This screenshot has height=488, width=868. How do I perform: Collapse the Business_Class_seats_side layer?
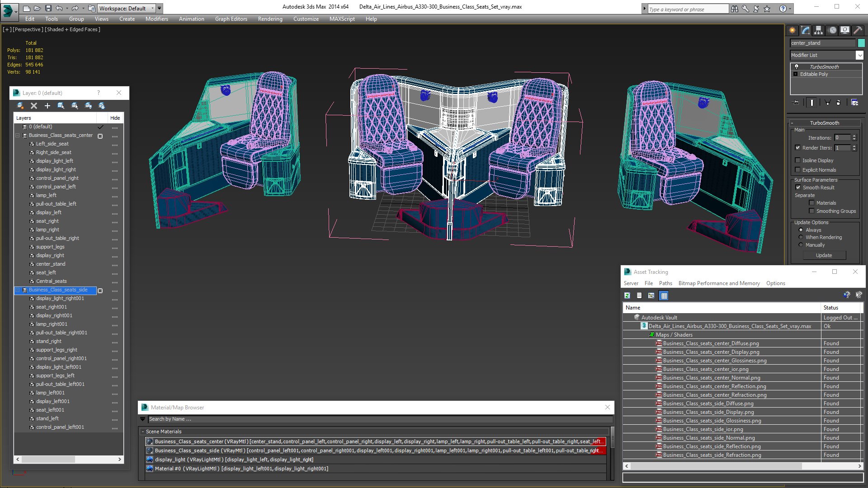tap(18, 290)
